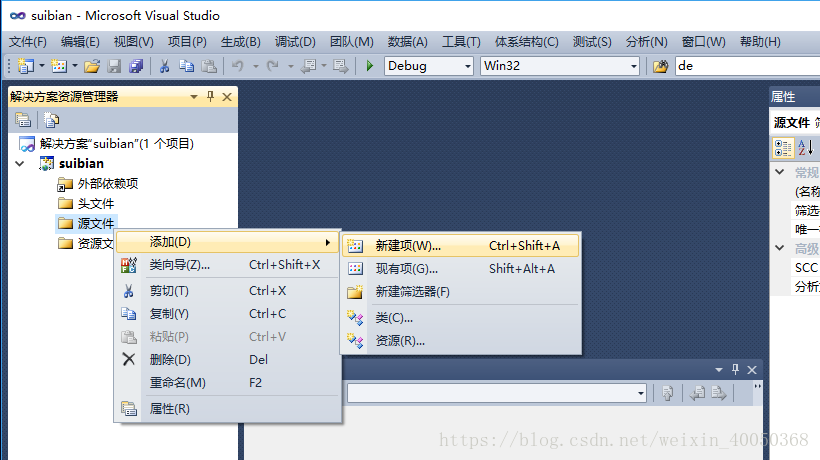Click the Add New Item toolbar icon

pyautogui.click(x=59, y=66)
